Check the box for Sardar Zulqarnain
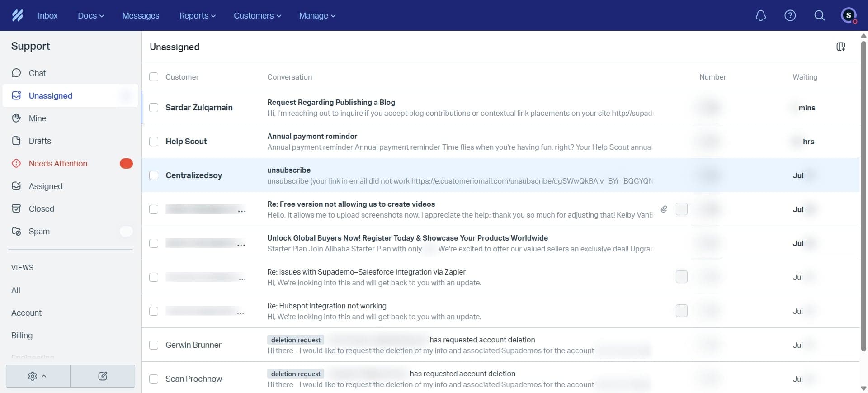Image resolution: width=868 pixels, height=393 pixels. [154, 108]
